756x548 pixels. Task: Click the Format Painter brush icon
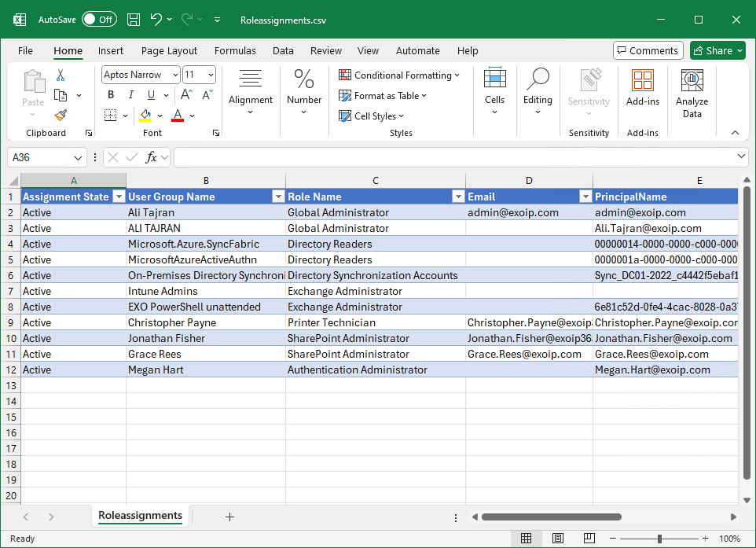(61, 115)
